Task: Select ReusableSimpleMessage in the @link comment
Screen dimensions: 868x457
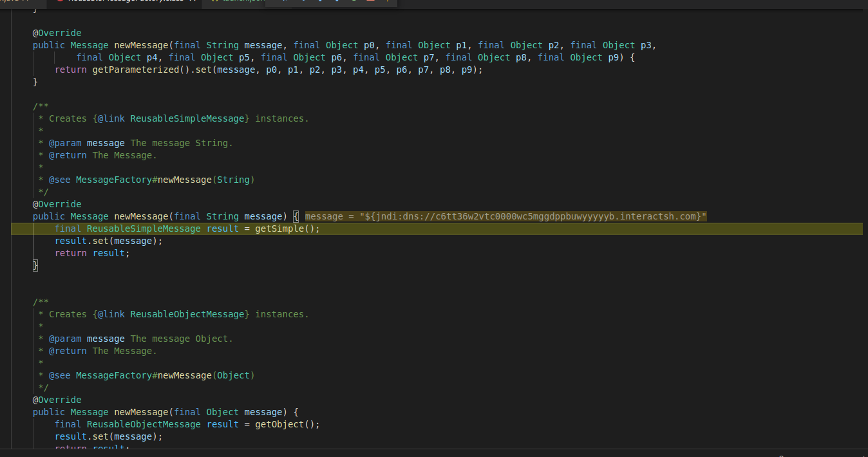Action: [x=187, y=118]
